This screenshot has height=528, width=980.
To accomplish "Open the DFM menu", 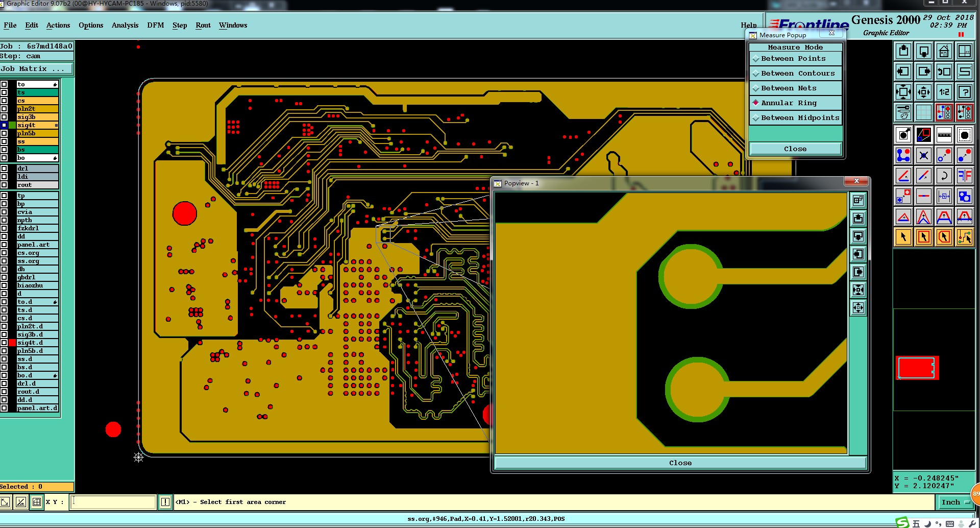I will click(x=155, y=25).
